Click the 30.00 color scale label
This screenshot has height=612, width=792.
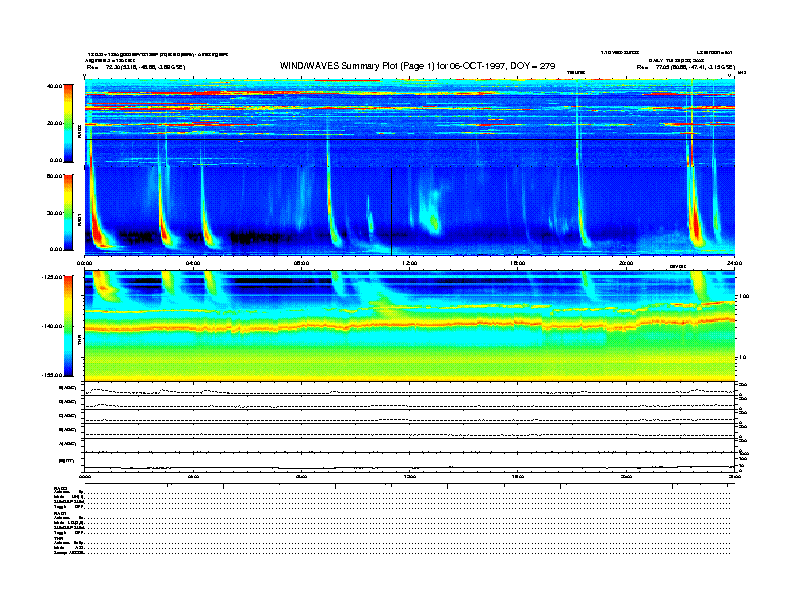[x=54, y=213]
